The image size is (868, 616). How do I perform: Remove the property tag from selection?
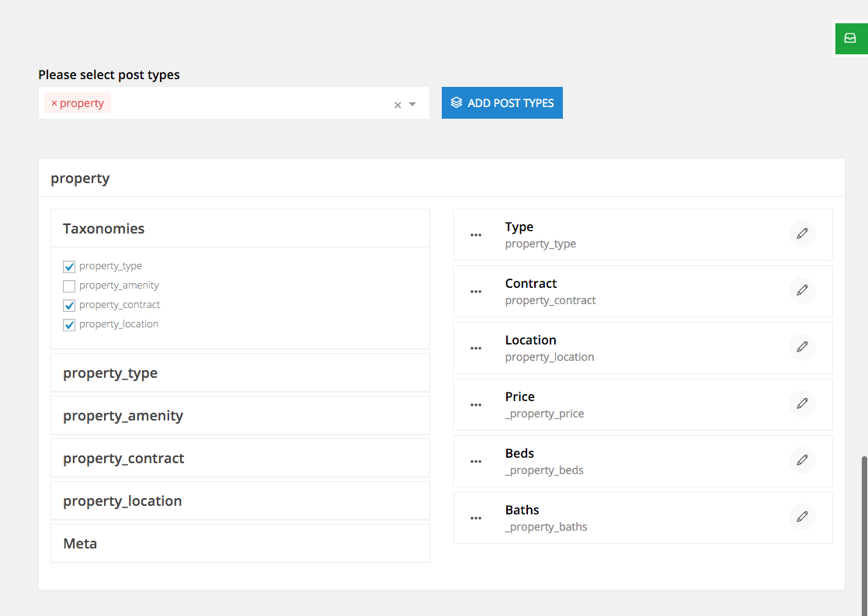(x=54, y=103)
